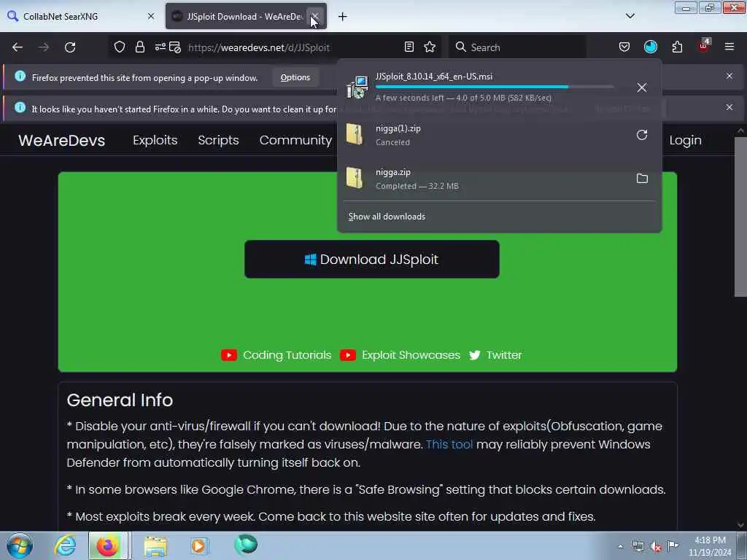
Task: Dismiss the Firefox refresh notification bar
Action: (x=729, y=107)
